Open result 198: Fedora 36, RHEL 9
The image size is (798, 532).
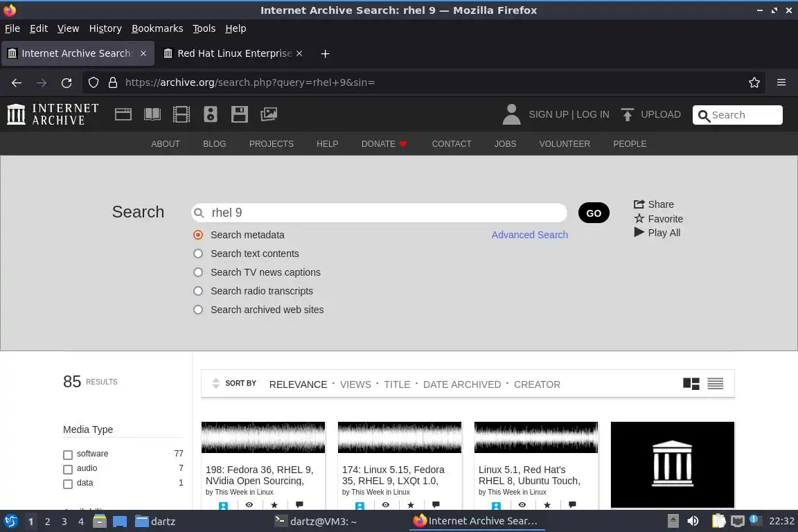(x=260, y=475)
